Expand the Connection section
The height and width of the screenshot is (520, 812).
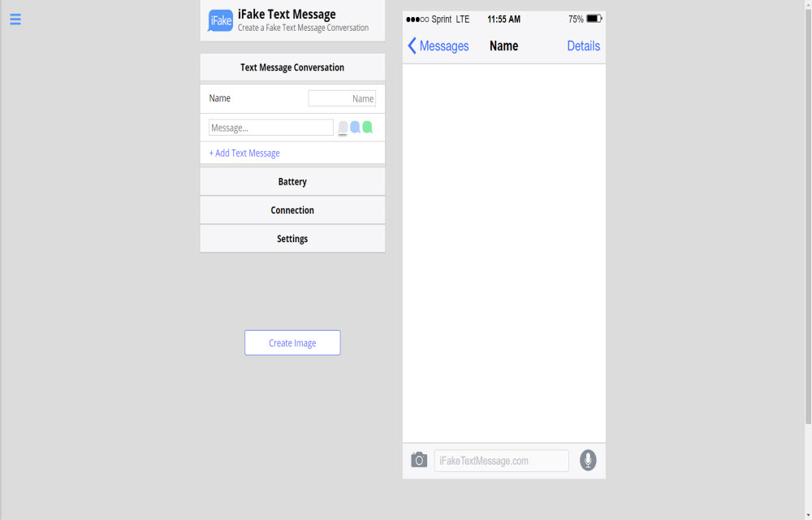click(292, 210)
